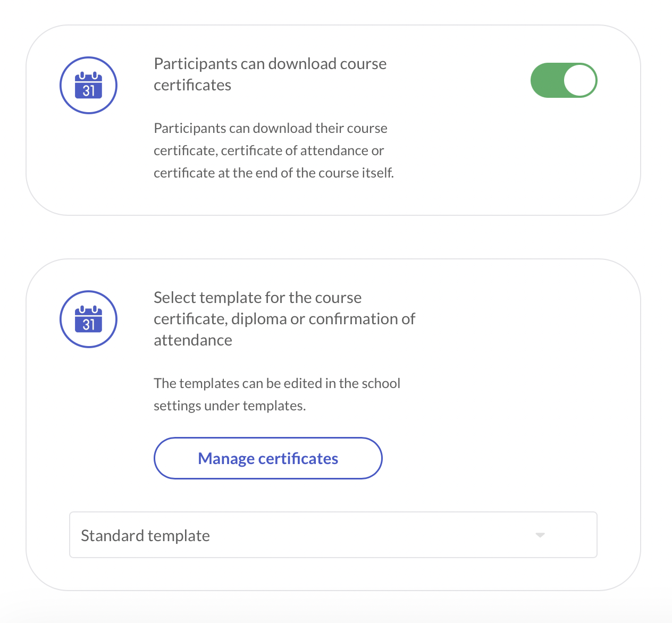Click the calendar icon beside Select template heading
Screen dimensions: 672x623
tap(88, 319)
